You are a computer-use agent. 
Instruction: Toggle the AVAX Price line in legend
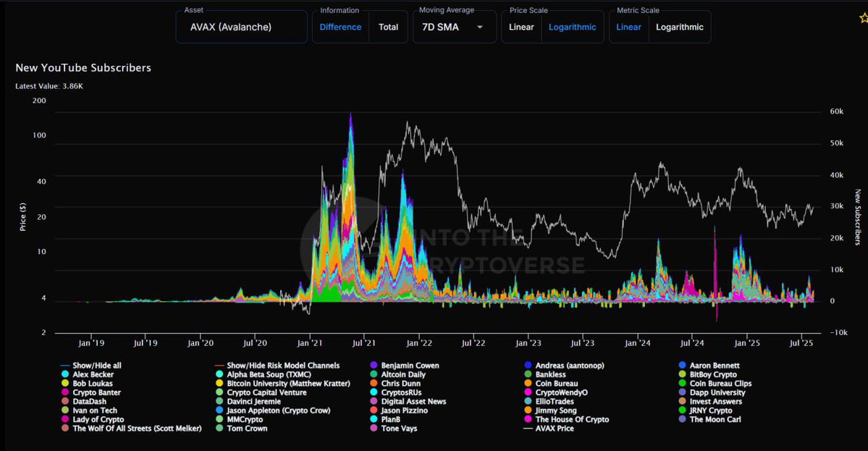coord(549,429)
